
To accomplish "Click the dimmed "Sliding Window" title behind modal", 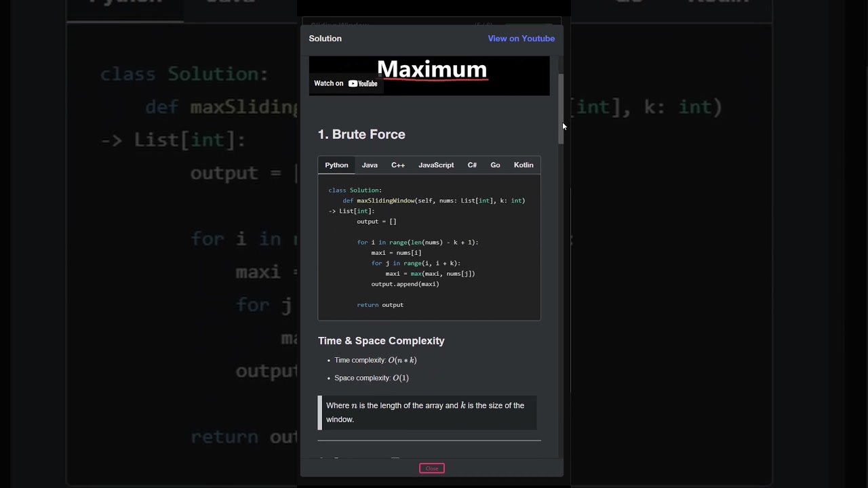I will pos(339,25).
